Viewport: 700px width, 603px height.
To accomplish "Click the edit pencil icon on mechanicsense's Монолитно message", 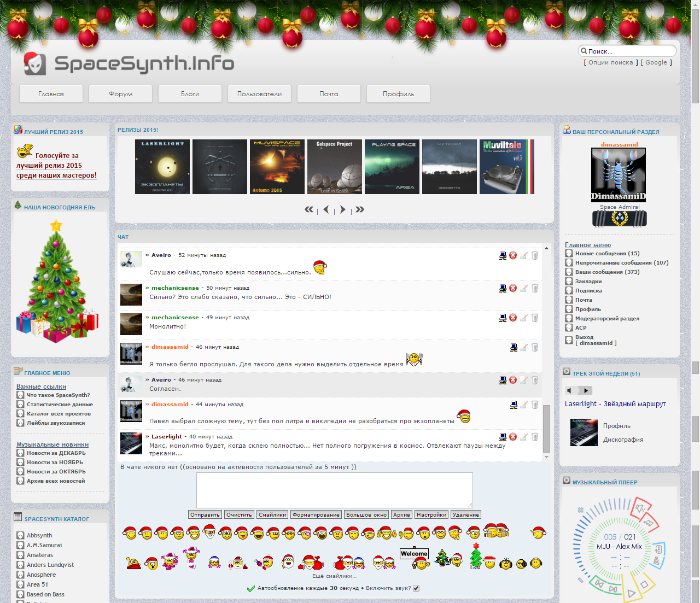I will pyautogui.click(x=524, y=318).
